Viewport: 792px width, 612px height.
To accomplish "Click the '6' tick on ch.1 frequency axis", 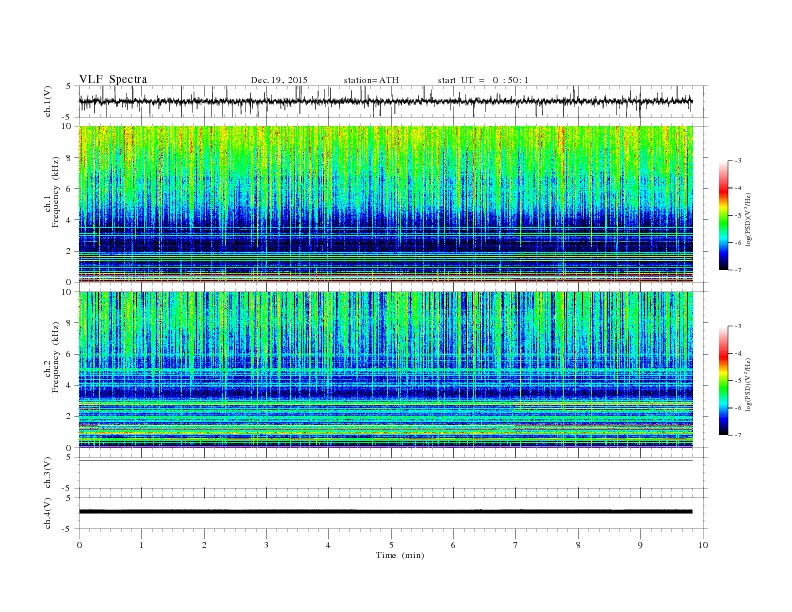I will tap(70, 189).
